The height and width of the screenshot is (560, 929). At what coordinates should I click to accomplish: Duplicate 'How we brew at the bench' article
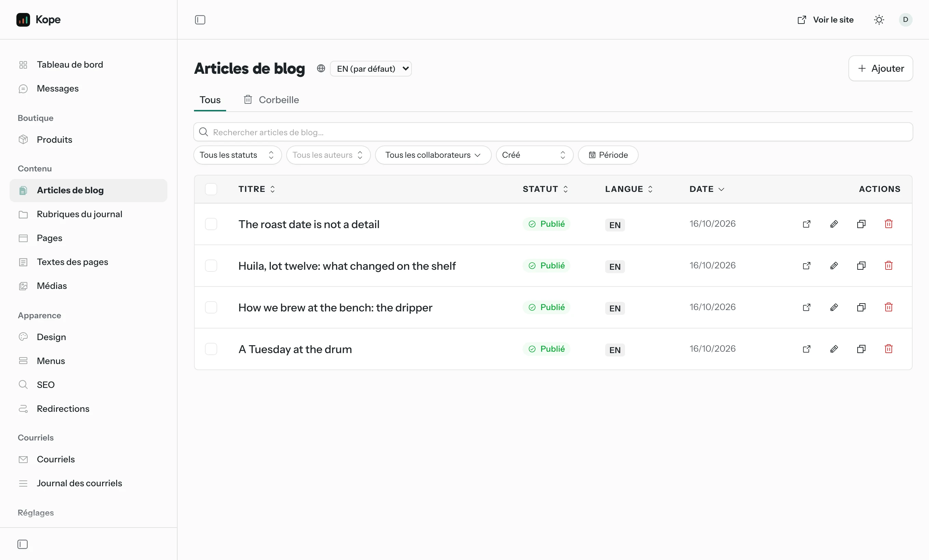click(x=861, y=308)
